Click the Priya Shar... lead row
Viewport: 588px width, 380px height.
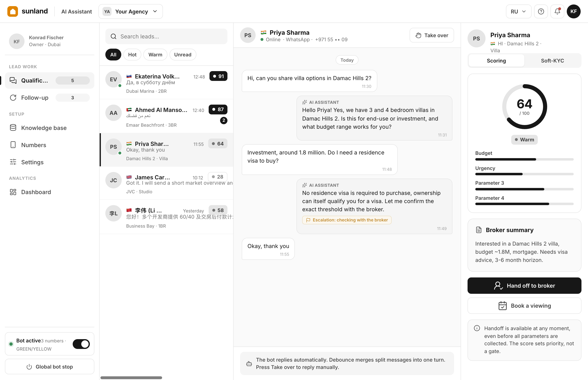[166, 150]
